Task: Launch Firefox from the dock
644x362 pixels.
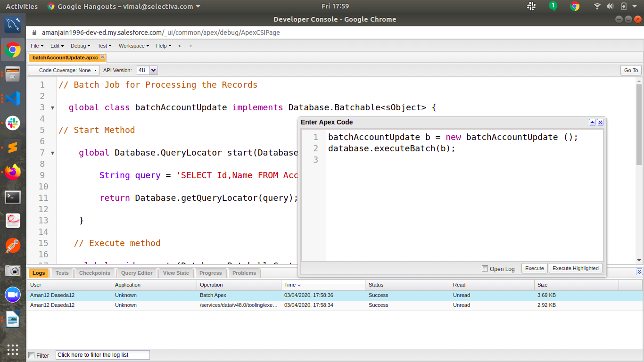Action: point(13,172)
